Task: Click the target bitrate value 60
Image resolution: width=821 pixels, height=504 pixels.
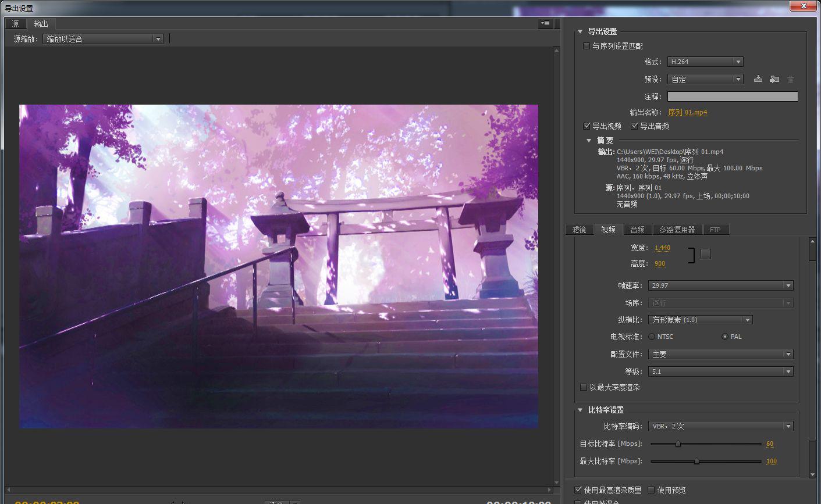Action: [770, 444]
